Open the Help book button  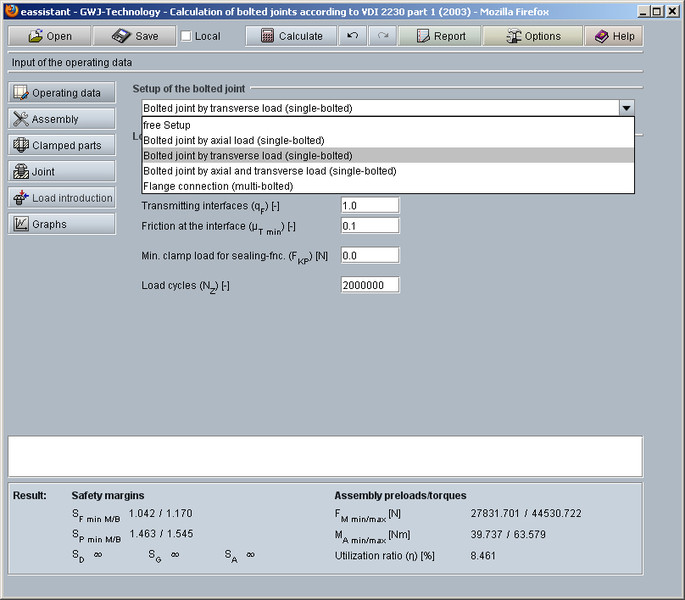(x=614, y=36)
